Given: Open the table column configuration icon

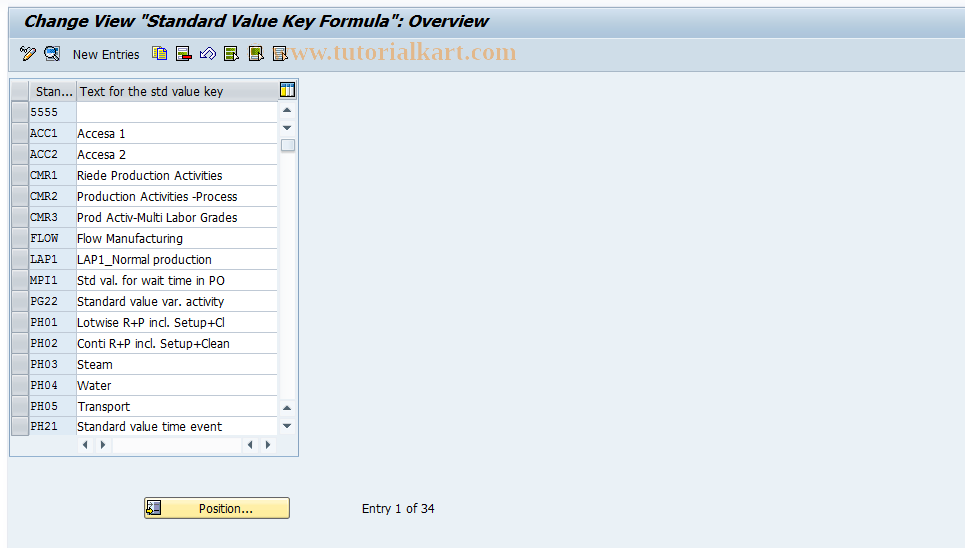Looking at the screenshot, I should (x=287, y=90).
